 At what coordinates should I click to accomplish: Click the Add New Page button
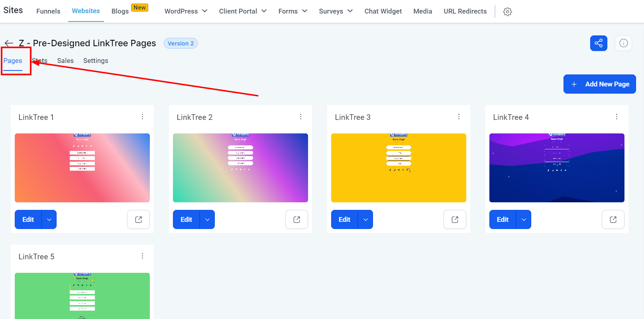tap(599, 84)
